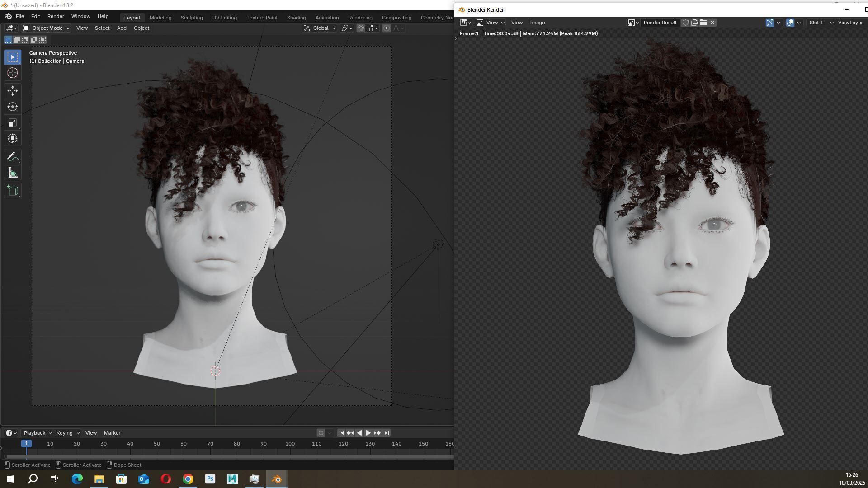868x488 pixels.
Task: Set selection mode to new selection
Action: (8, 40)
